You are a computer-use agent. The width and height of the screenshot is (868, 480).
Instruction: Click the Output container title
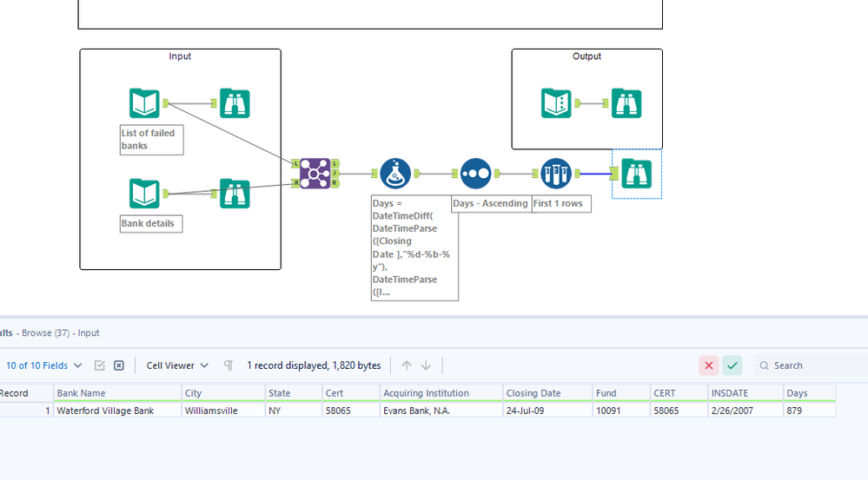[x=586, y=56]
